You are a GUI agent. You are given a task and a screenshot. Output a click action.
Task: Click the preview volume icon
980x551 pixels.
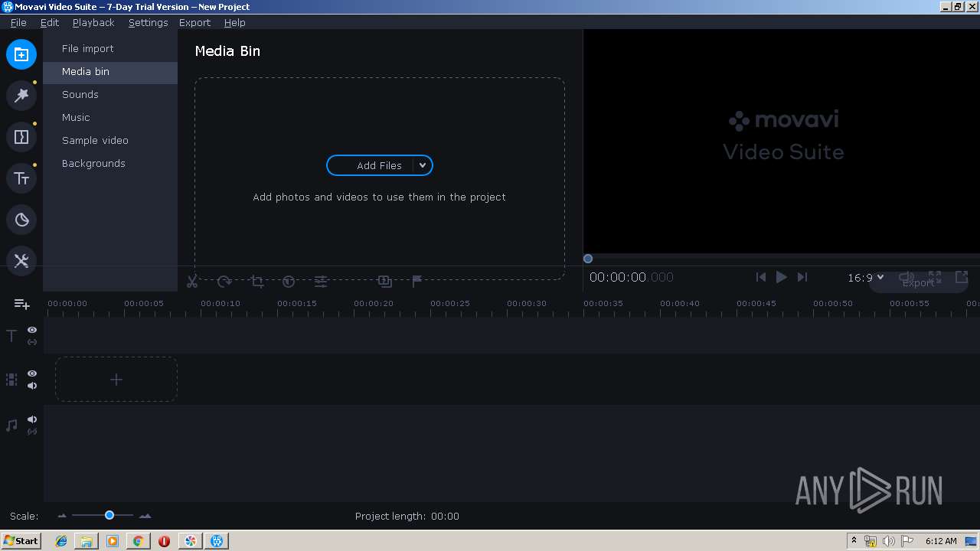(905, 277)
